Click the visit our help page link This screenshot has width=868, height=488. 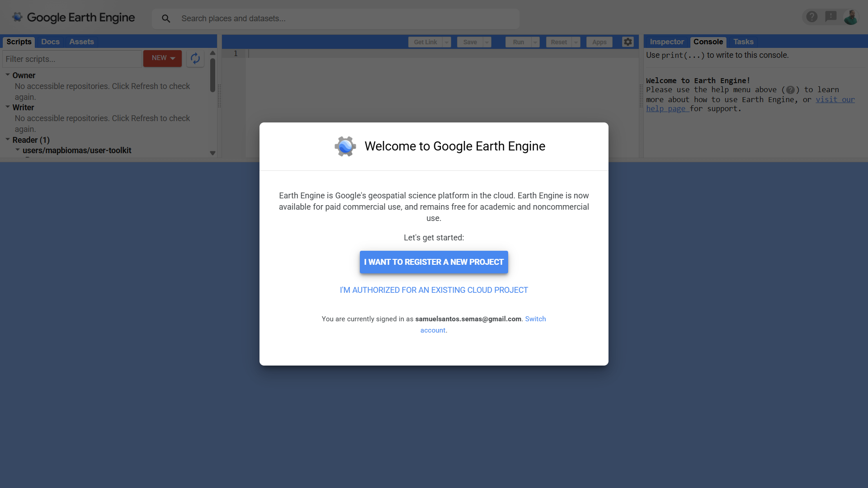[835, 99]
